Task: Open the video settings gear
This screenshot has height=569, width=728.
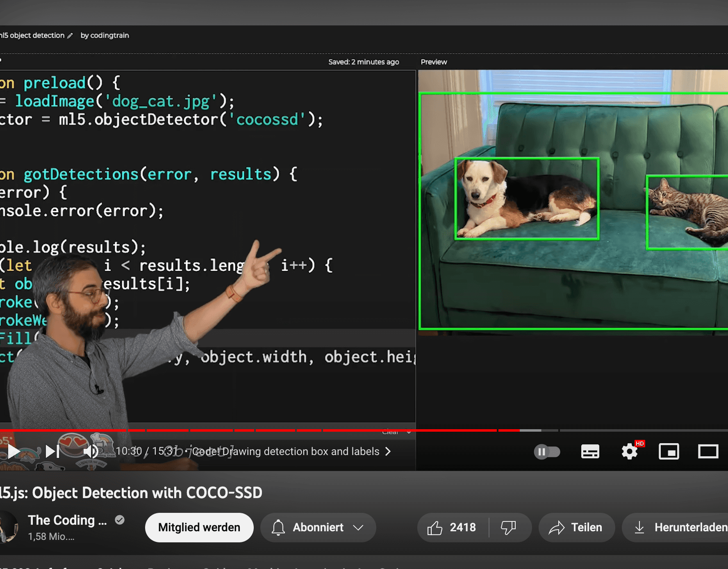Action: tap(629, 452)
